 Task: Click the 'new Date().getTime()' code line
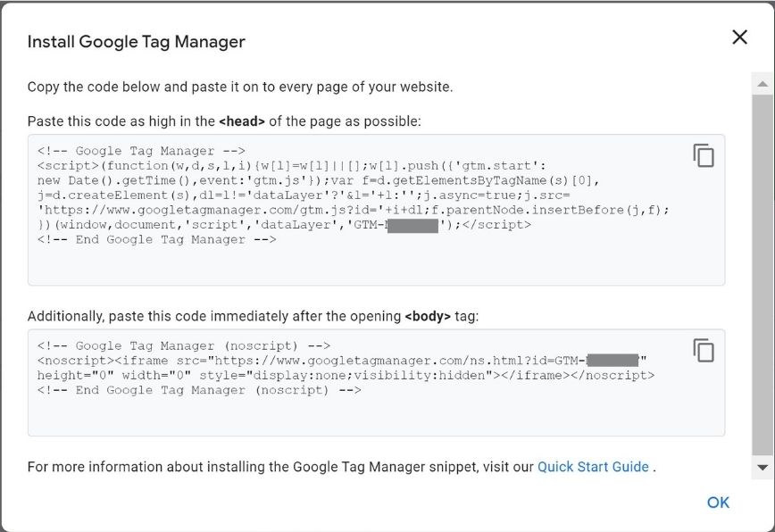pos(318,180)
